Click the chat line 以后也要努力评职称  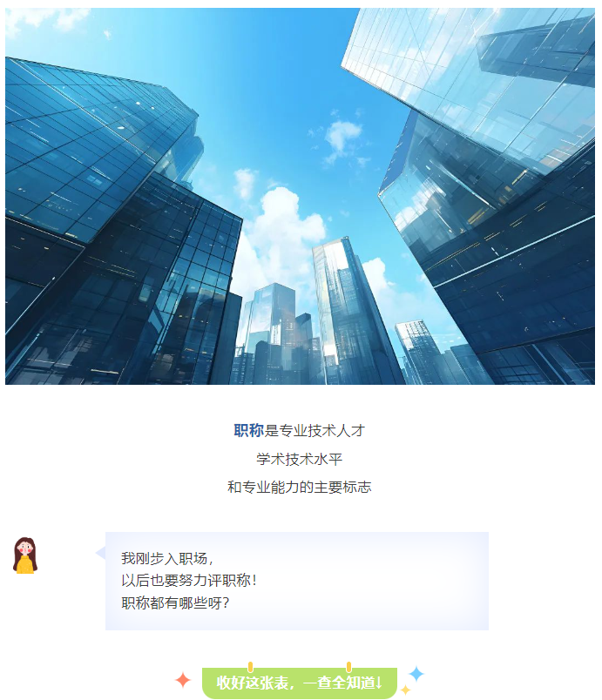point(189,581)
